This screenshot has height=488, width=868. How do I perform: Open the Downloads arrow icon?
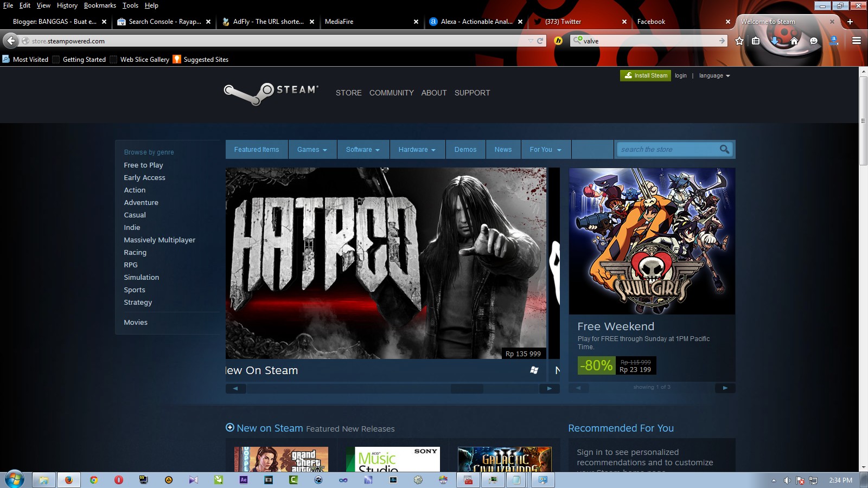pos(775,41)
